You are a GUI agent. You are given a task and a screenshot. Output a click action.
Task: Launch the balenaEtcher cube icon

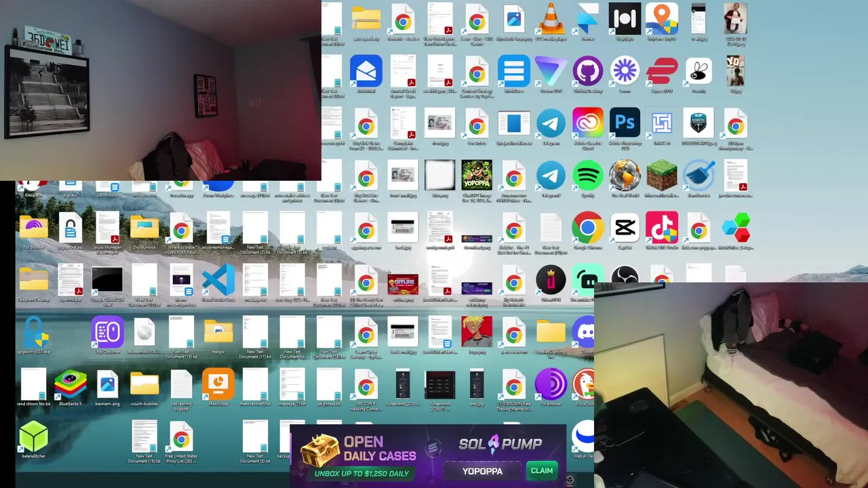(x=33, y=437)
